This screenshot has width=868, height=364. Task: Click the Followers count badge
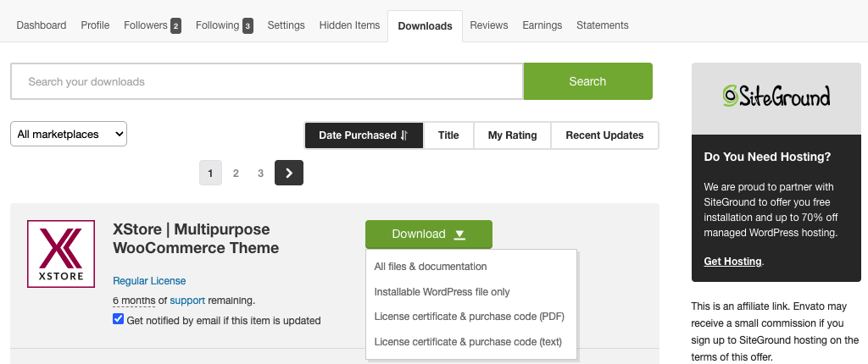(x=175, y=26)
